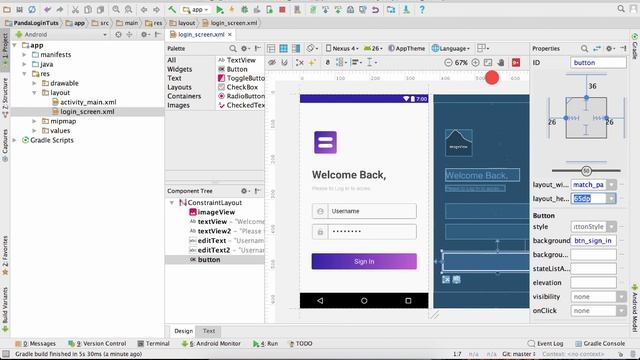
Task: Select Layouts category in Palette
Action: click(x=179, y=87)
